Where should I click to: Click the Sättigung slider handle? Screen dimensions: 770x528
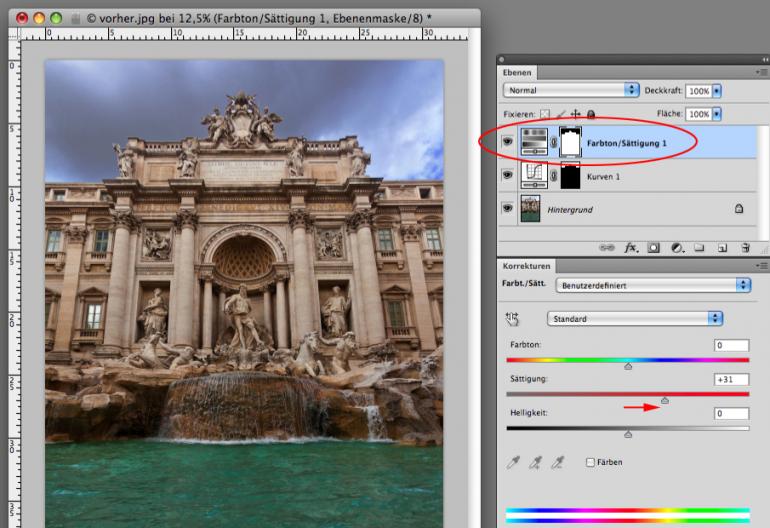665,400
